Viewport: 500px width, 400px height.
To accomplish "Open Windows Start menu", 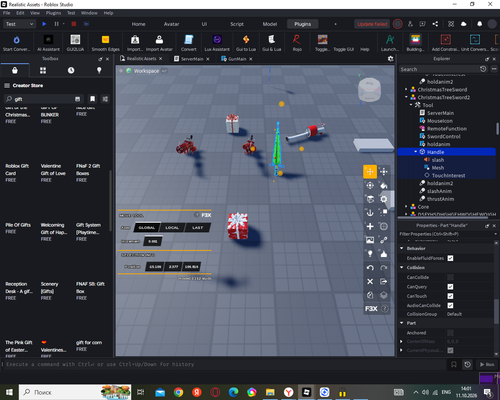I will pyautogui.click(x=9, y=392).
